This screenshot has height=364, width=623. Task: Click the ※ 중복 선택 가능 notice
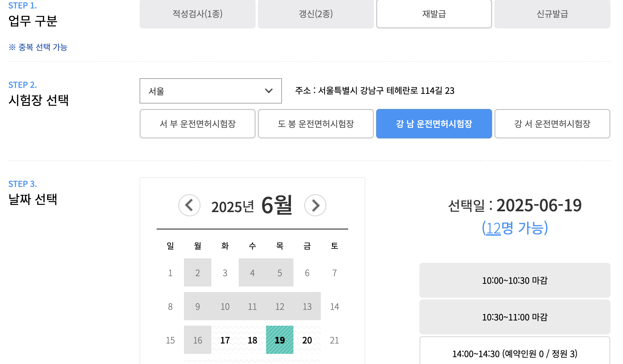pos(39,47)
